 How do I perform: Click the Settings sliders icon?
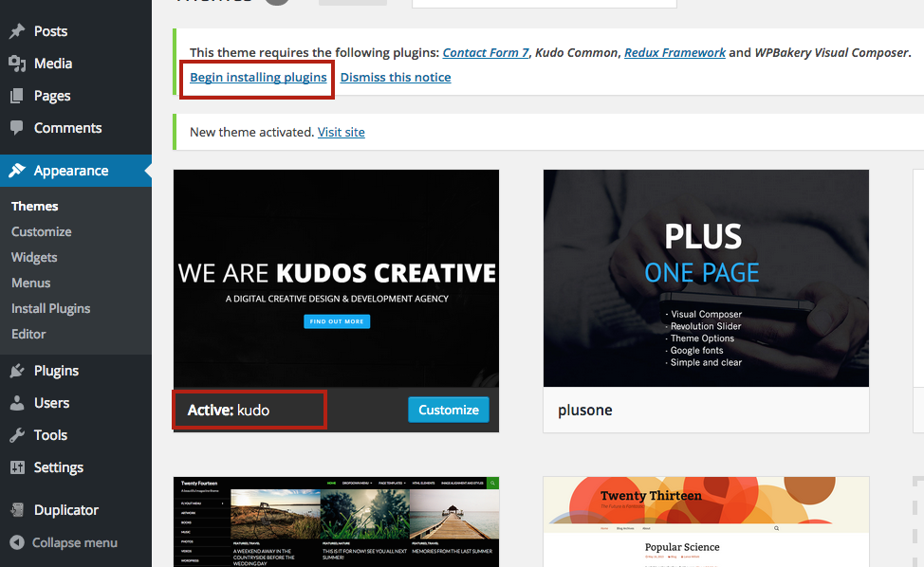(x=17, y=467)
